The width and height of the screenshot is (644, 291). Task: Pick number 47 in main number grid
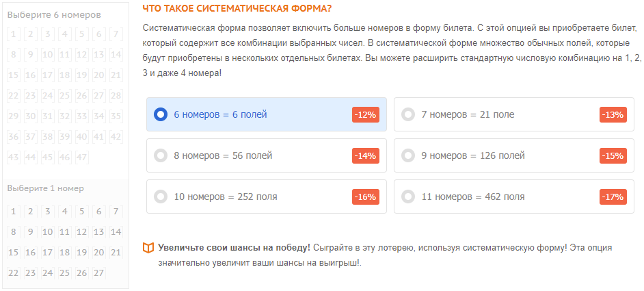point(82,157)
